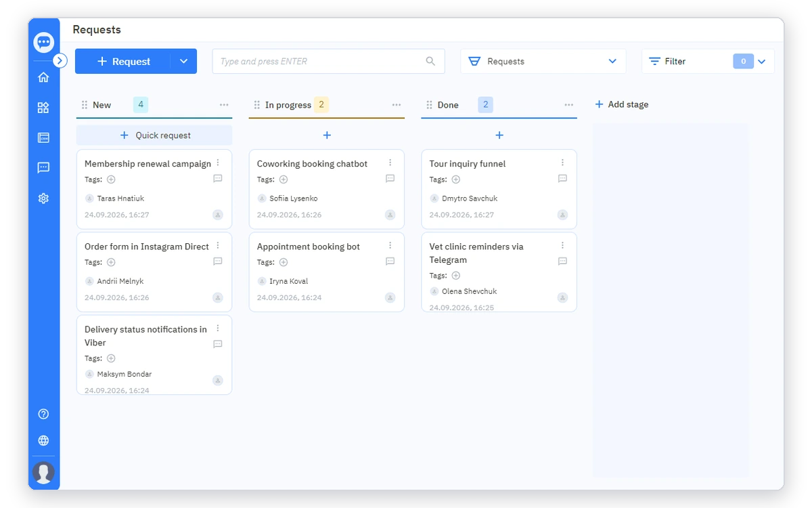This screenshot has width=812, height=508.
Task: Click assignee avatar on Appointment booking bot
Action: pos(390,297)
